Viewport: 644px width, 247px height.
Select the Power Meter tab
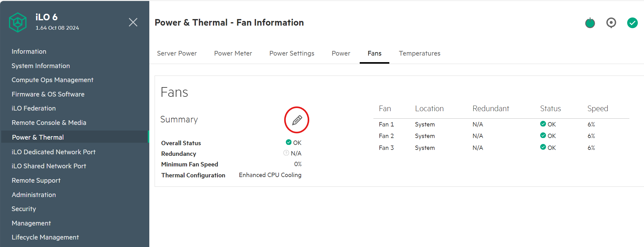point(233,53)
